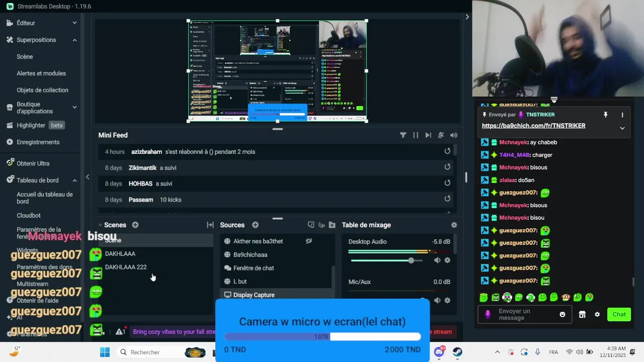Mute the Mic/Aux channel
Screen dimensions: 644x362
pyautogui.click(x=437, y=300)
